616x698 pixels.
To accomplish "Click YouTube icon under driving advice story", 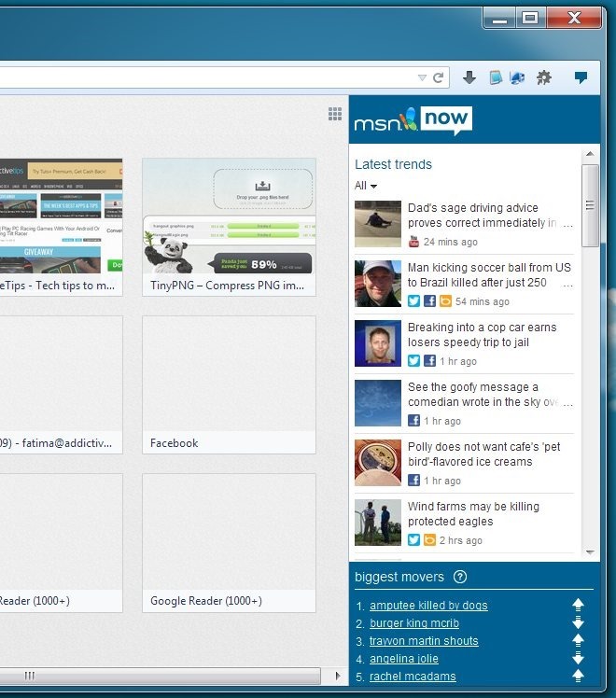I will [x=413, y=242].
